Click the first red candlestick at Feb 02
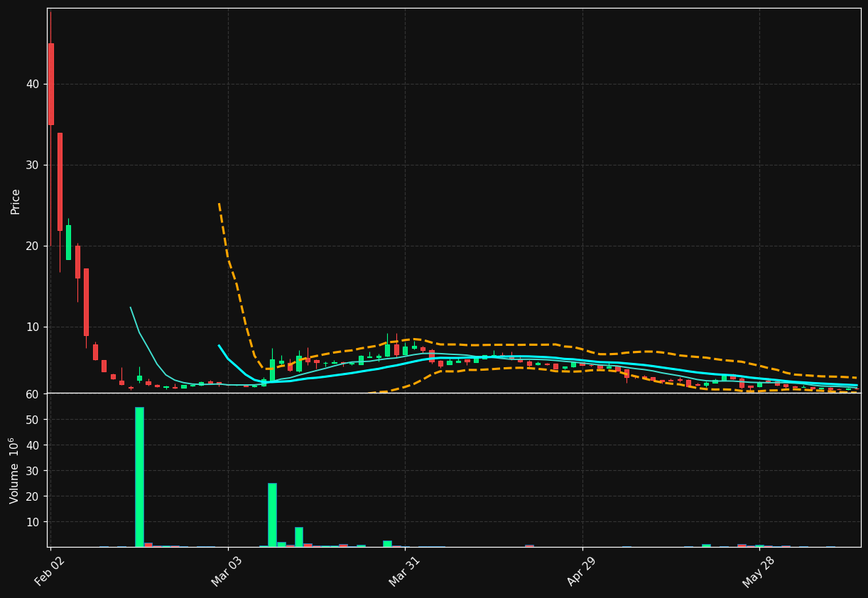The image size is (868, 598). (50, 84)
